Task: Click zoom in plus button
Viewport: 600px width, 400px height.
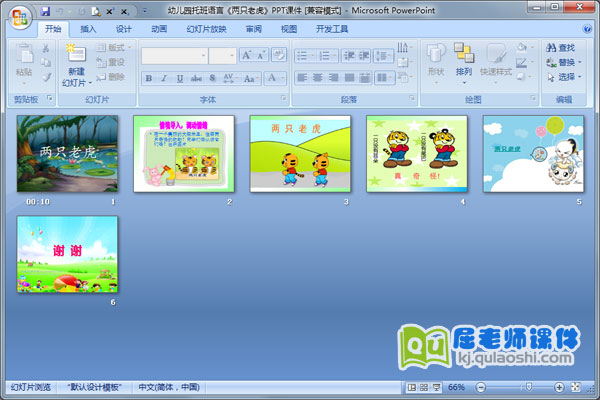Action: click(559, 387)
